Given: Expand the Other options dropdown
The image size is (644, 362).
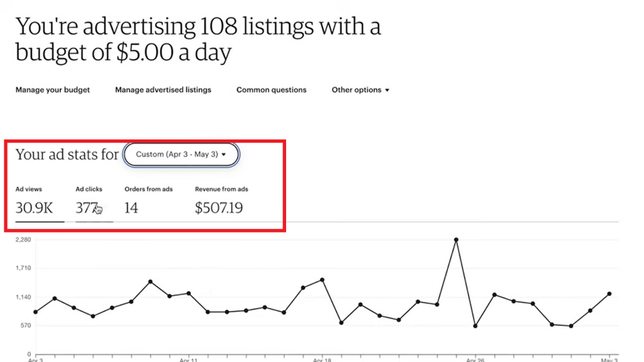Looking at the screenshot, I should 360,90.
